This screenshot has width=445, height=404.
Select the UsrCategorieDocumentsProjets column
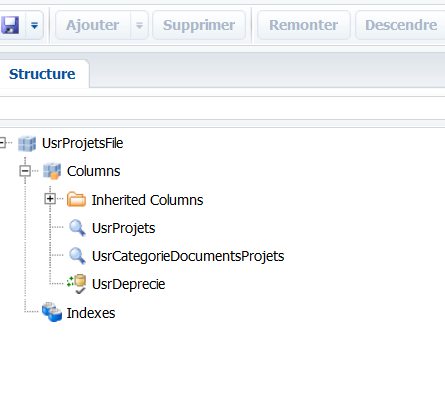click(188, 256)
